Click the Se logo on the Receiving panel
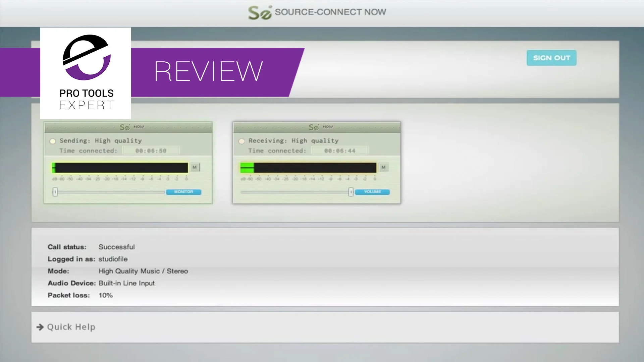 pyautogui.click(x=314, y=127)
